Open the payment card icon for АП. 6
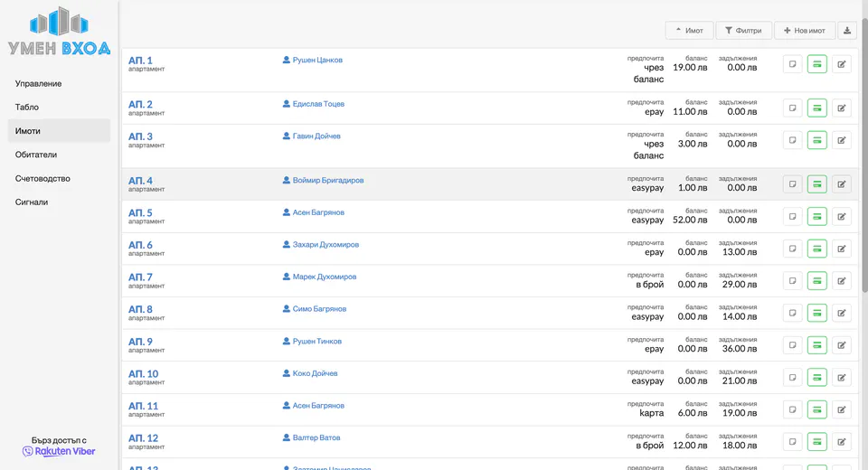The height and width of the screenshot is (470, 868). point(816,249)
